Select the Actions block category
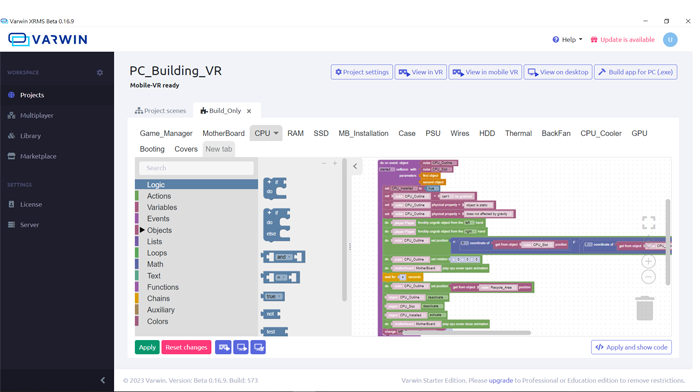 click(196, 196)
